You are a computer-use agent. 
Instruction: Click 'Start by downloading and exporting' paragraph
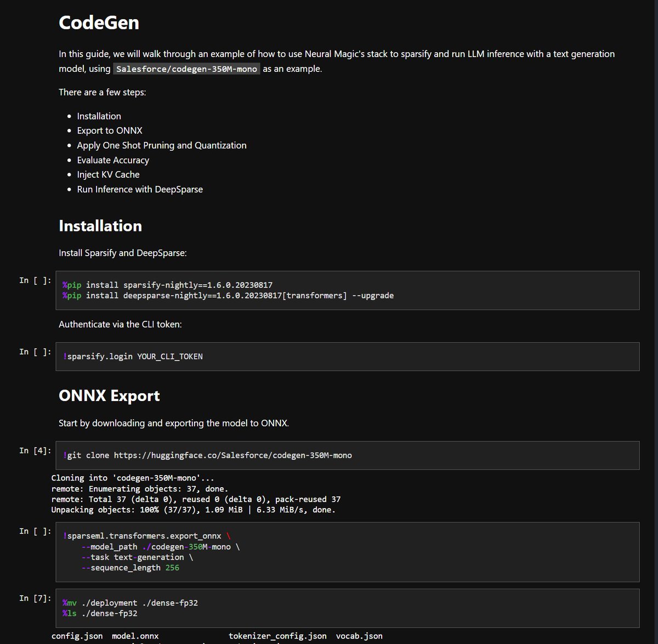click(174, 423)
